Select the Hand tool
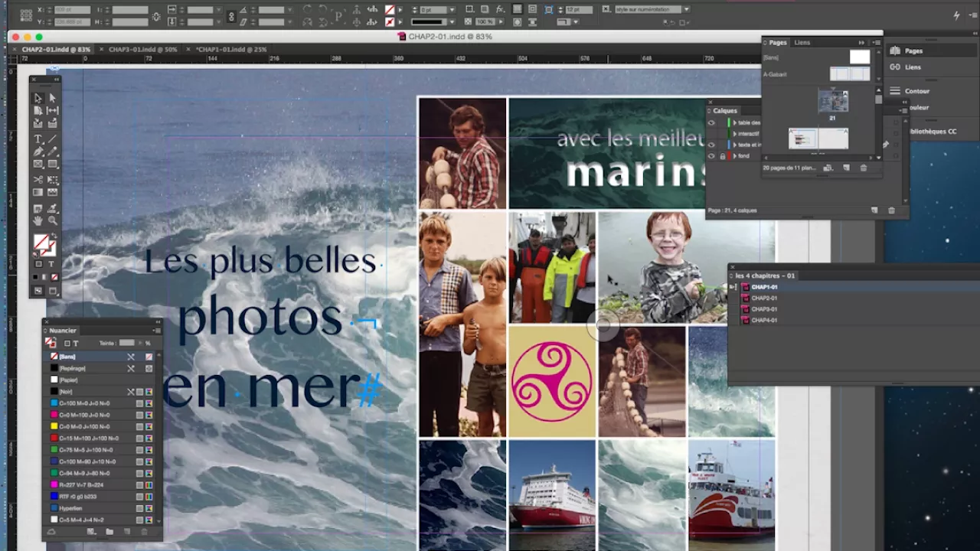The width and height of the screenshot is (980, 551). click(38, 220)
